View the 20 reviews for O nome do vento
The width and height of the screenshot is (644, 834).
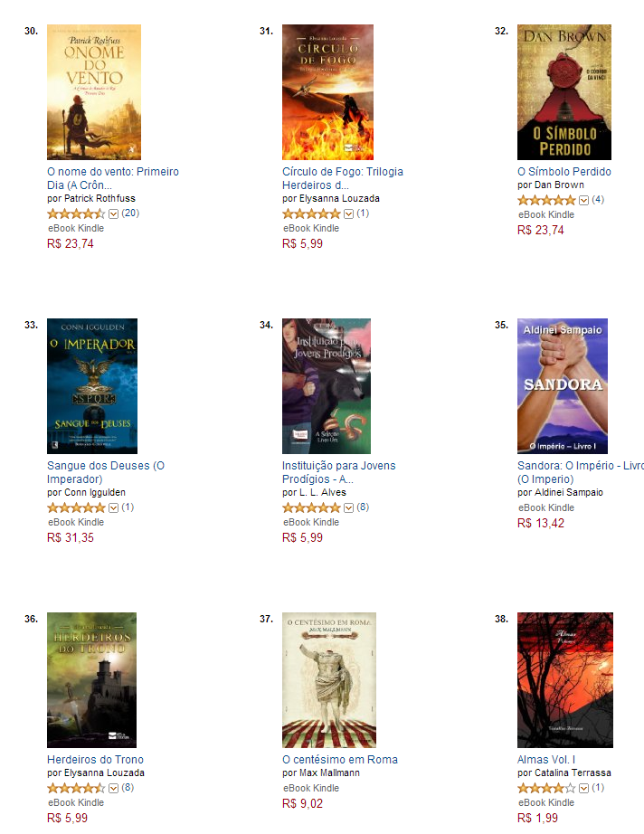(x=130, y=213)
